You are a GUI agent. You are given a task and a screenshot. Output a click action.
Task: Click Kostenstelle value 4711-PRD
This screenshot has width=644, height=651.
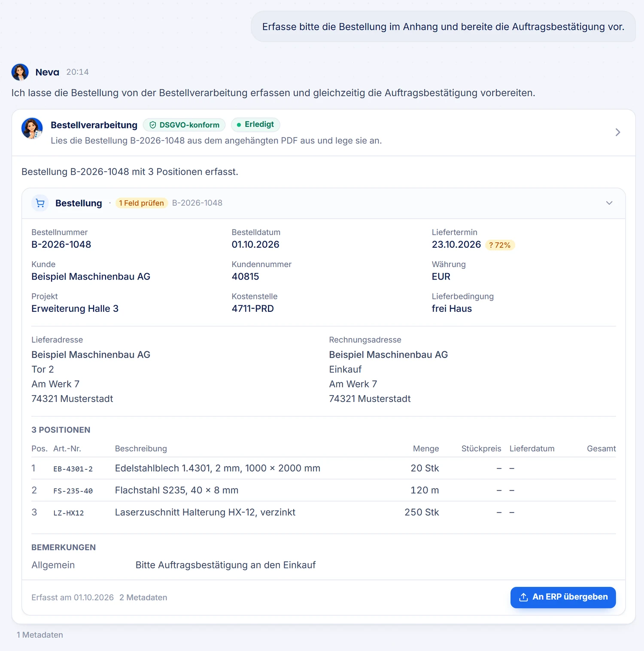point(253,309)
